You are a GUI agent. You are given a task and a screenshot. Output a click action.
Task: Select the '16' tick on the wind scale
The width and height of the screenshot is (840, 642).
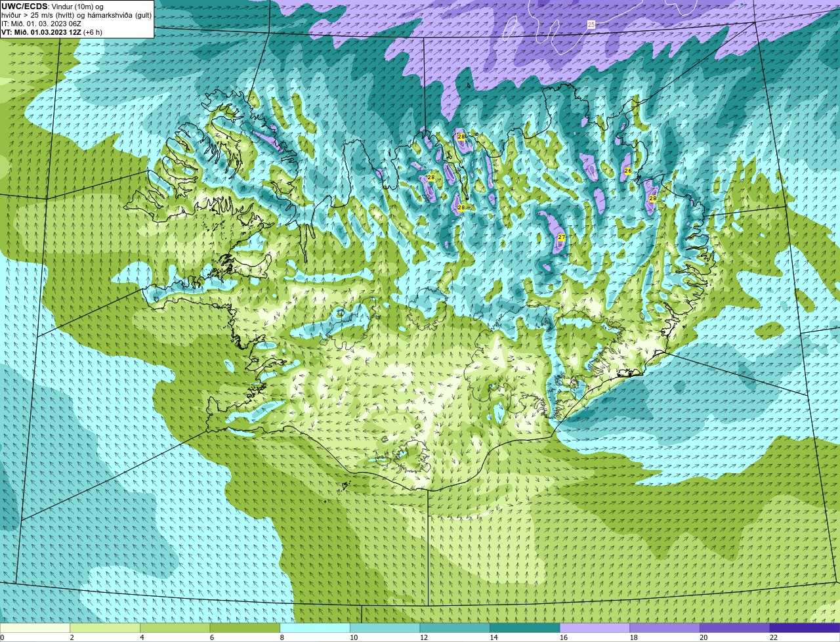coord(564,637)
